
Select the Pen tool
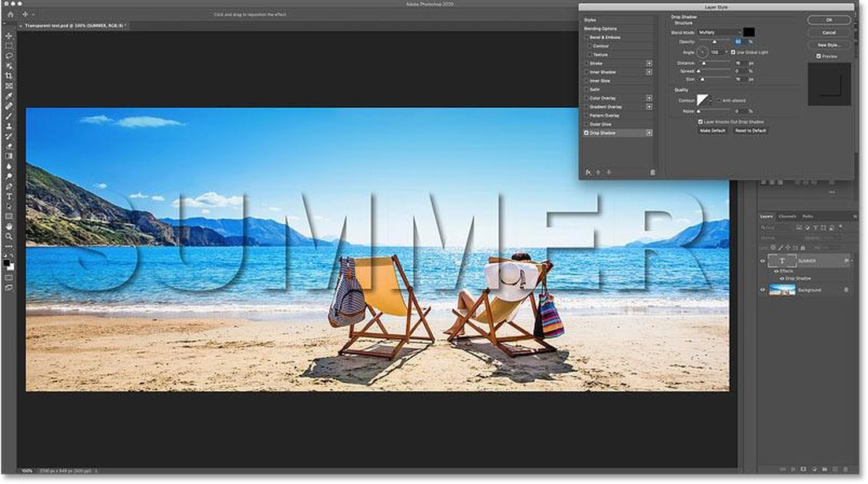pos(9,186)
